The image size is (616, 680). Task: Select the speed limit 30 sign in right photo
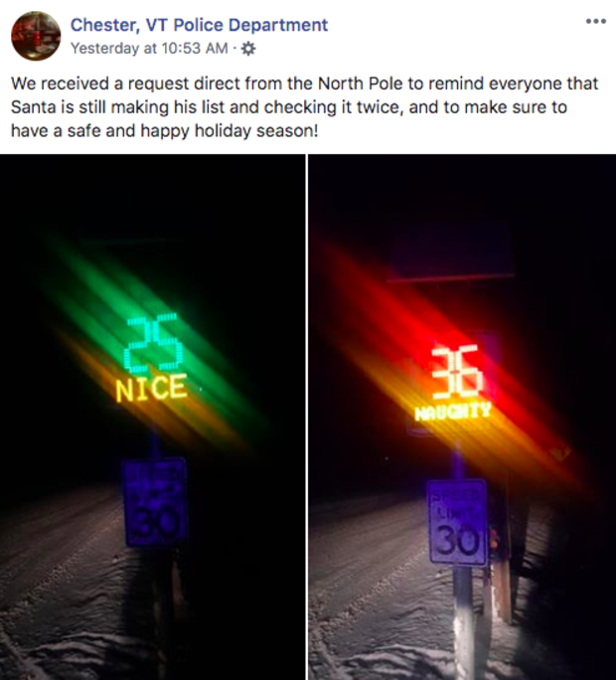click(457, 523)
